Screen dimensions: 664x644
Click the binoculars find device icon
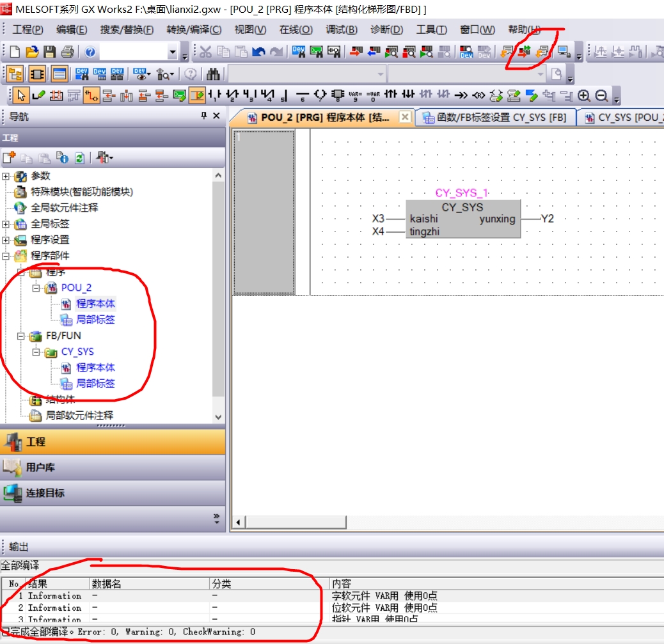point(213,74)
